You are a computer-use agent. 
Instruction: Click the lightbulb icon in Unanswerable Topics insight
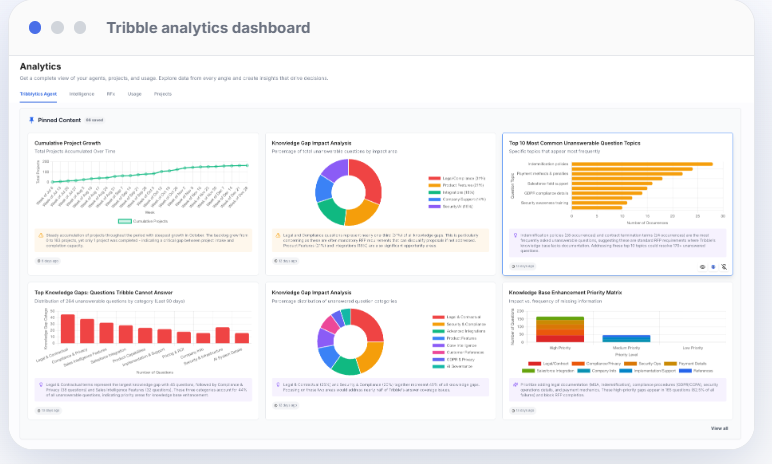515,235
